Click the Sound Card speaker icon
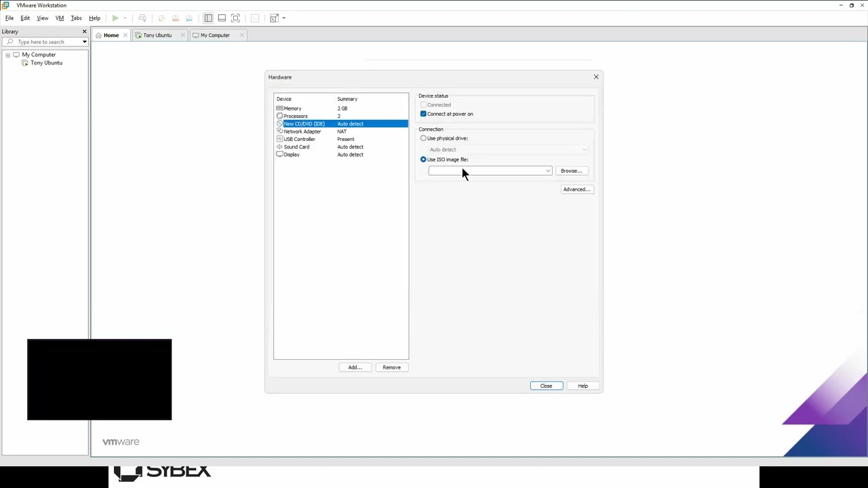 point(279,147)
